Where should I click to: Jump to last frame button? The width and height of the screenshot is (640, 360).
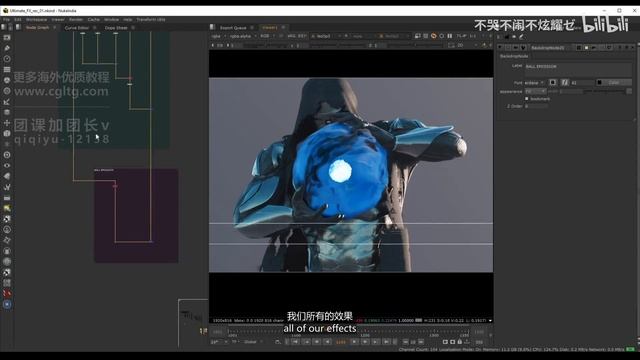[x=386, y=342]
